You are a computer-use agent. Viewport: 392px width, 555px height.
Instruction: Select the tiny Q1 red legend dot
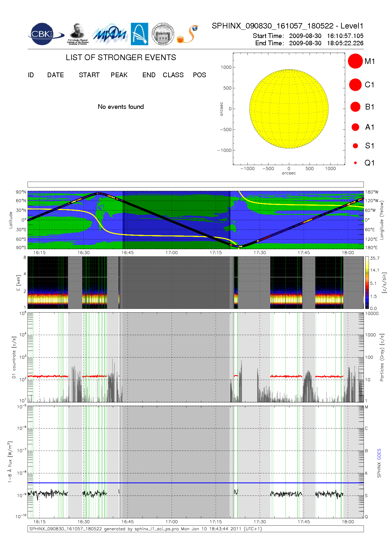355,163
